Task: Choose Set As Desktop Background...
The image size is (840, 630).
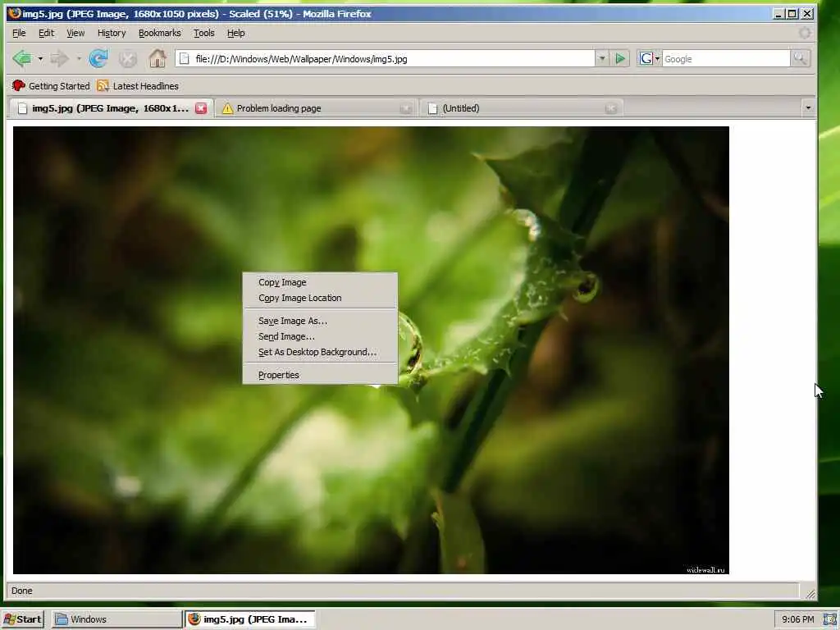Action: 321,352
